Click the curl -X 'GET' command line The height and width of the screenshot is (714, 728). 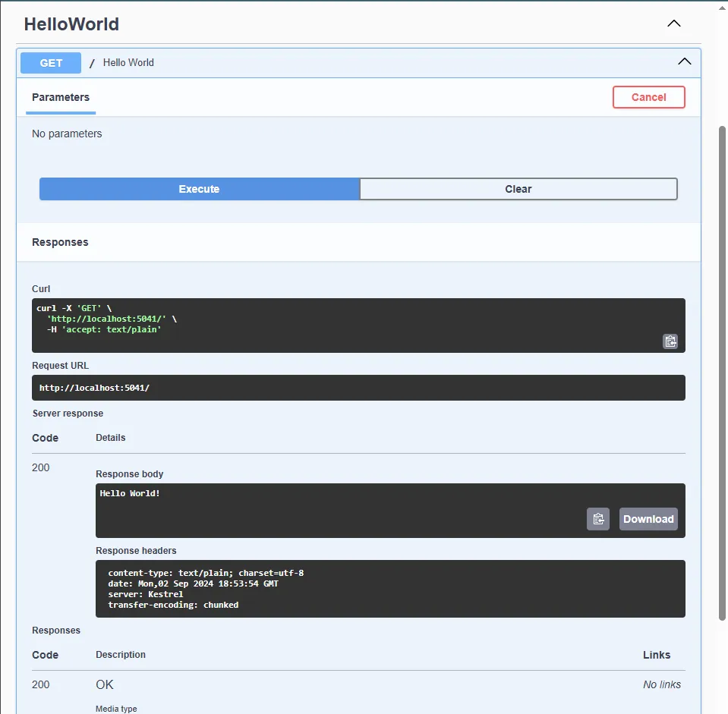[x=74, y=308]
